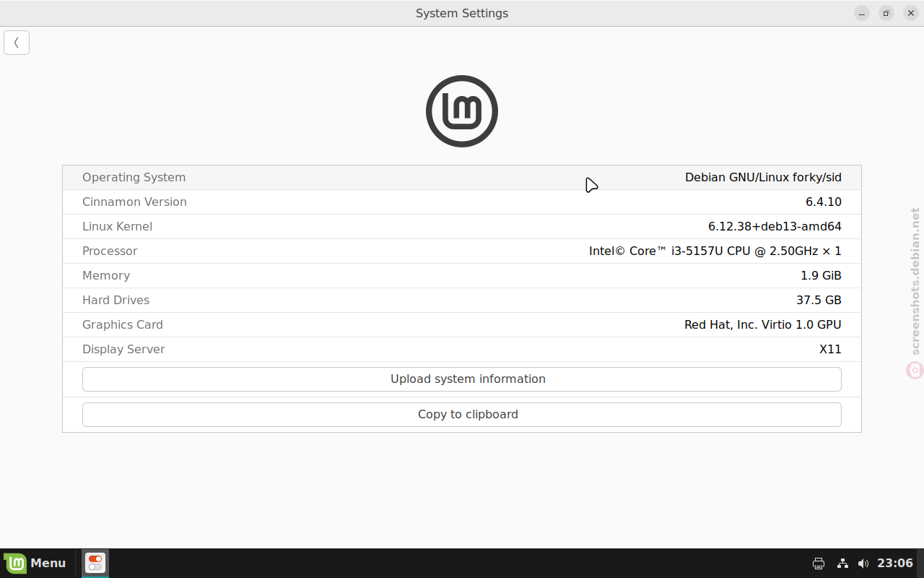
Task: Minimize the System Settings window
Action: click(862, 13)
